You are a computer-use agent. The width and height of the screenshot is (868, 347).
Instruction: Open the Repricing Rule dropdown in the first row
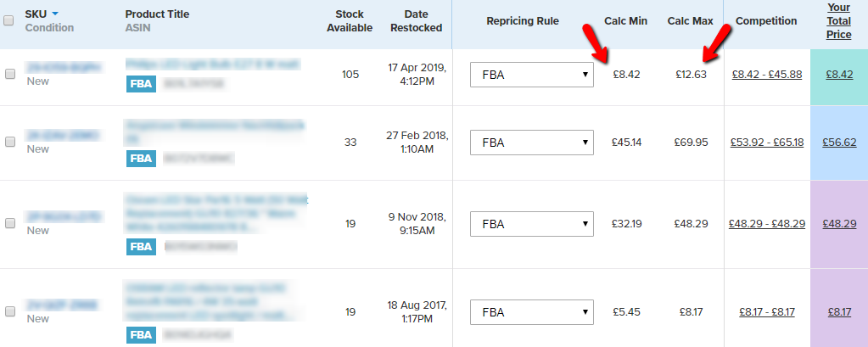tap(532, 74)
